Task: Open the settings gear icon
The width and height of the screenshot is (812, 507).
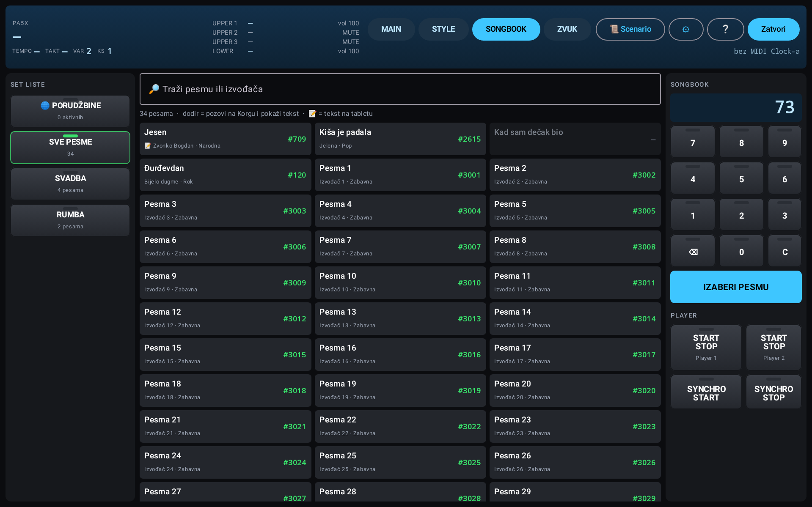Action: [x=685, y=29]
